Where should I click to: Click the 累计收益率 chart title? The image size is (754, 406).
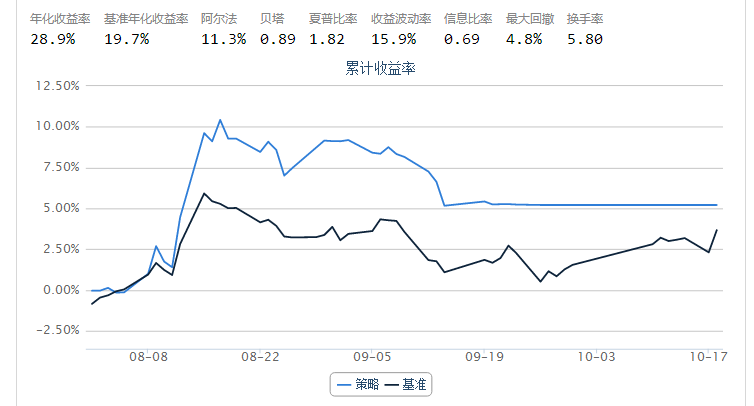(x=381, y=67)
